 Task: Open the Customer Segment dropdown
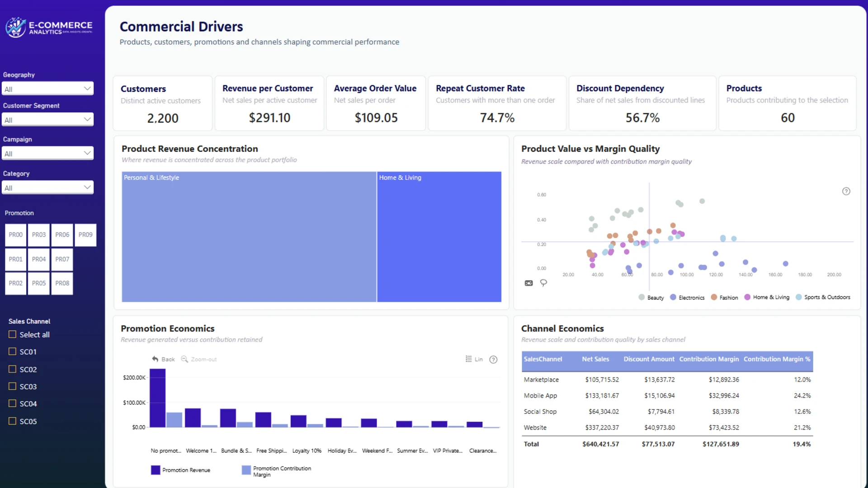47,120
